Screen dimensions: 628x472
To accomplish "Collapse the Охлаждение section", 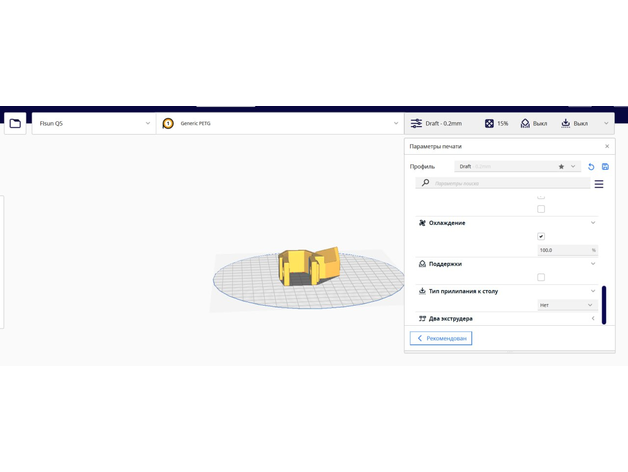I will point(593,223).
